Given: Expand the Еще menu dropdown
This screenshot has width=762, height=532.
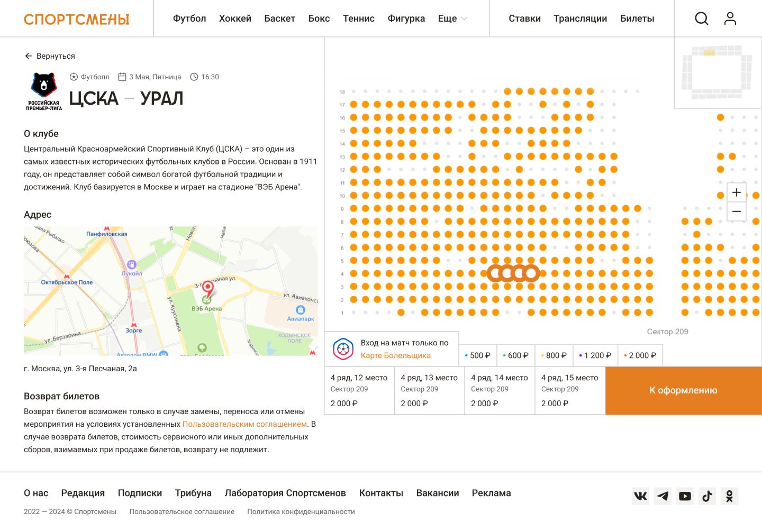Looking at the screenshot, I should tap(452, 19).
